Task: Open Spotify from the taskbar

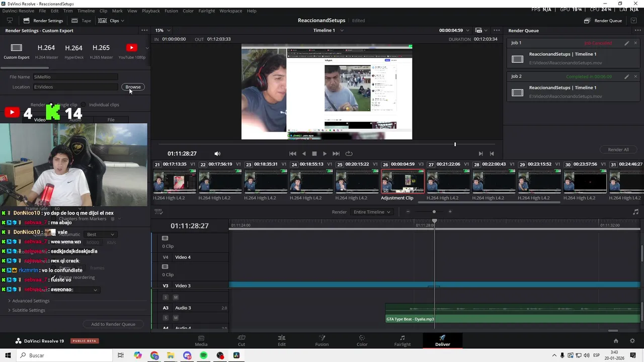Action: [204, 355]
